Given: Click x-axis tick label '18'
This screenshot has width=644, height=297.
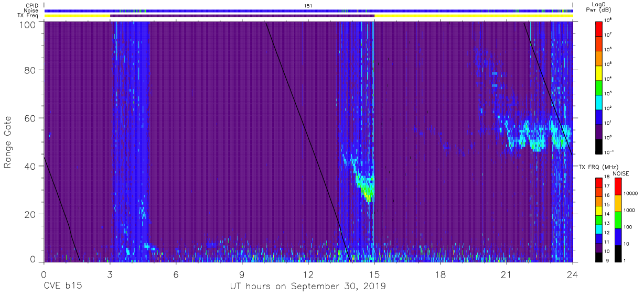Looking at the screenshot, I should pos(441,274).
